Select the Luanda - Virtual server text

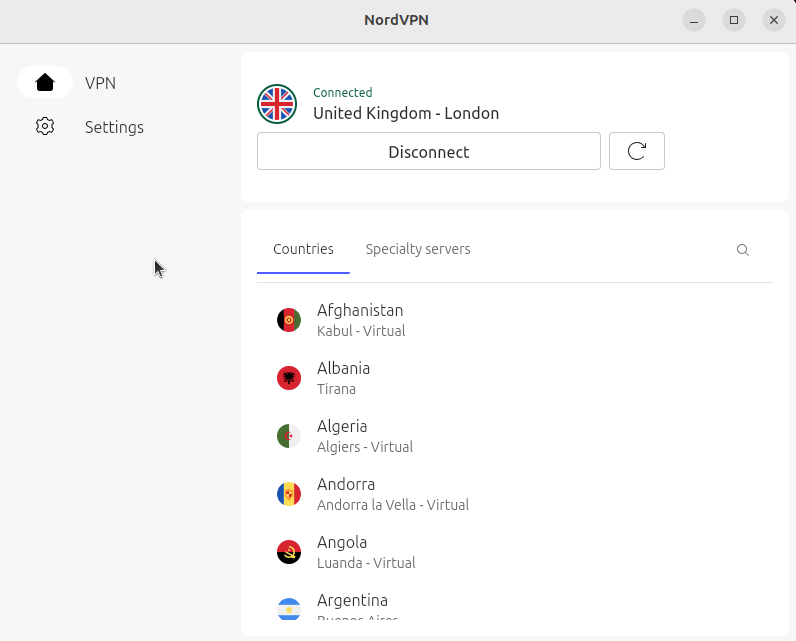pos(366,563)
